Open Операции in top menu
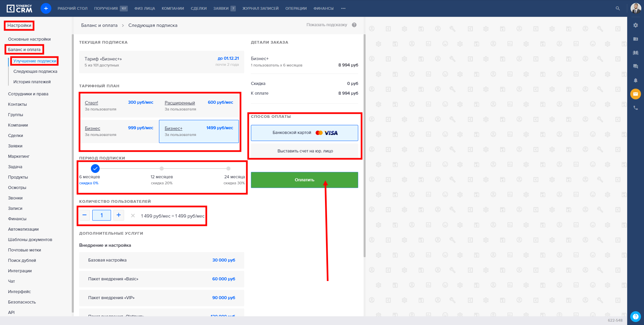The image size is (644, 325). [x=296, y=8]
